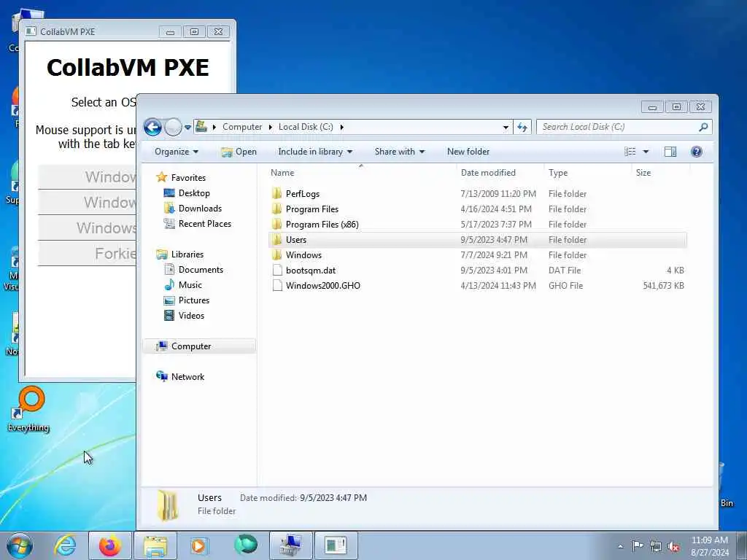The image size is (747, 560).
Task: Open the address bar history dropdown
Action: coord(506,127)
